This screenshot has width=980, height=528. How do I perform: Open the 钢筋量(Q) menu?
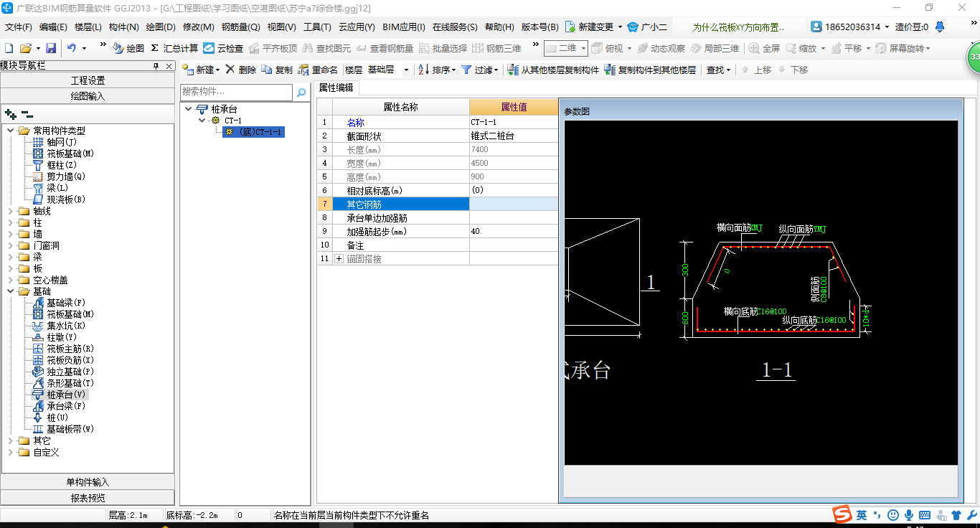240,27
